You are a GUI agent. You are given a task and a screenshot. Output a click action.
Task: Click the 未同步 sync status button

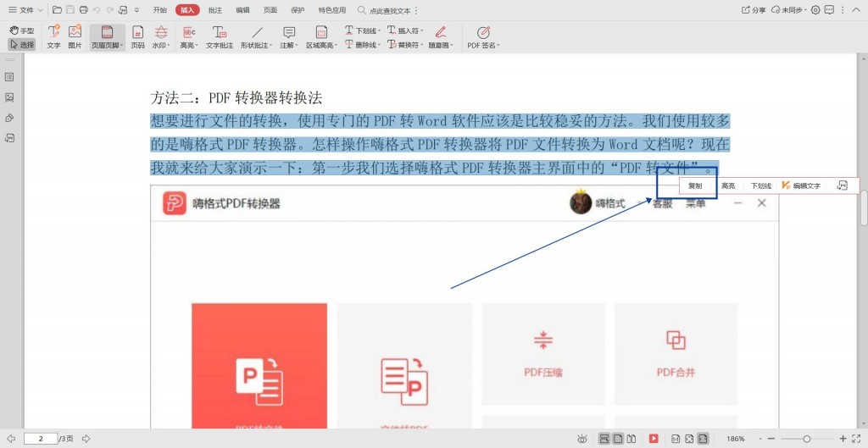click(789, 10)
